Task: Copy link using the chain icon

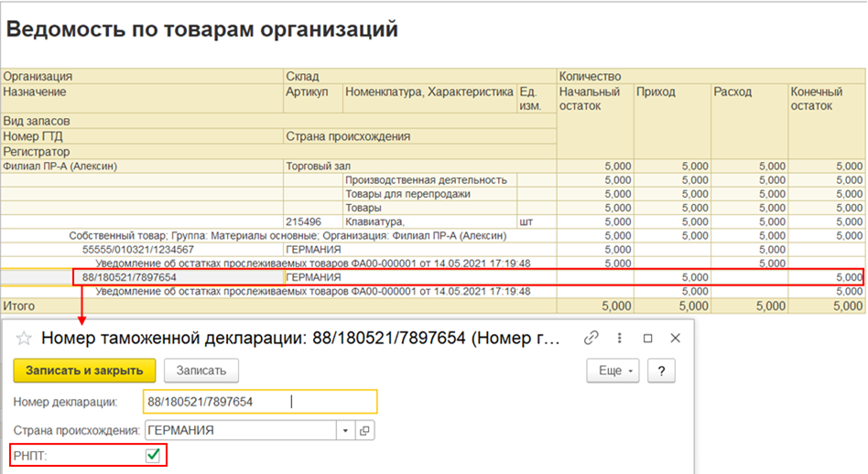Action: tap(591, 338)
